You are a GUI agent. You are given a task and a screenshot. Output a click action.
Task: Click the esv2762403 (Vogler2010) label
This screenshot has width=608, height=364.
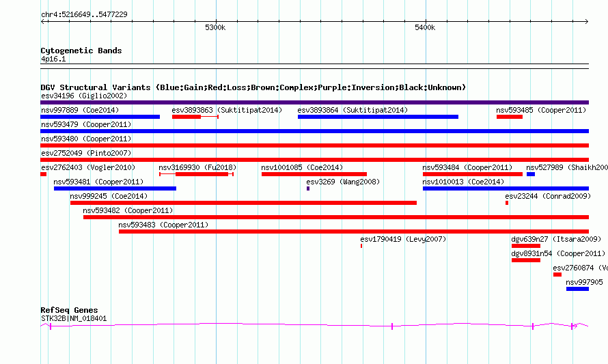click(x=88, y=167)
